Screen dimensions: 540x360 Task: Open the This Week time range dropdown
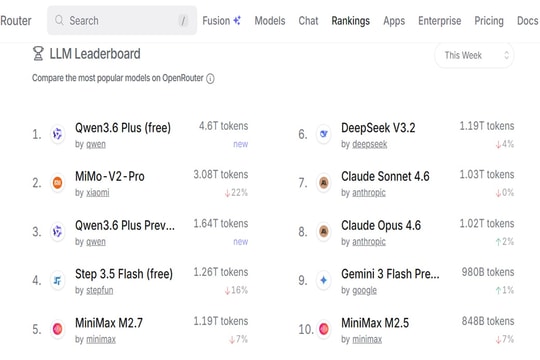tap(474, 55)
